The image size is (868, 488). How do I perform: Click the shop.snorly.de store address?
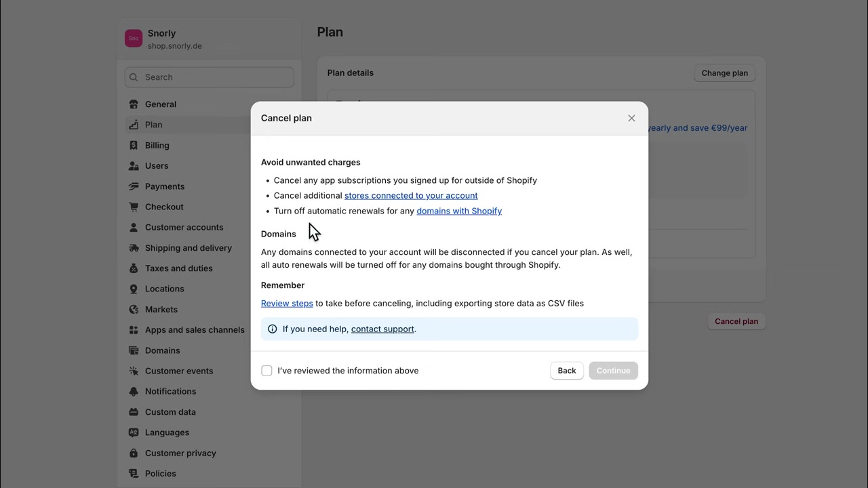174,46
